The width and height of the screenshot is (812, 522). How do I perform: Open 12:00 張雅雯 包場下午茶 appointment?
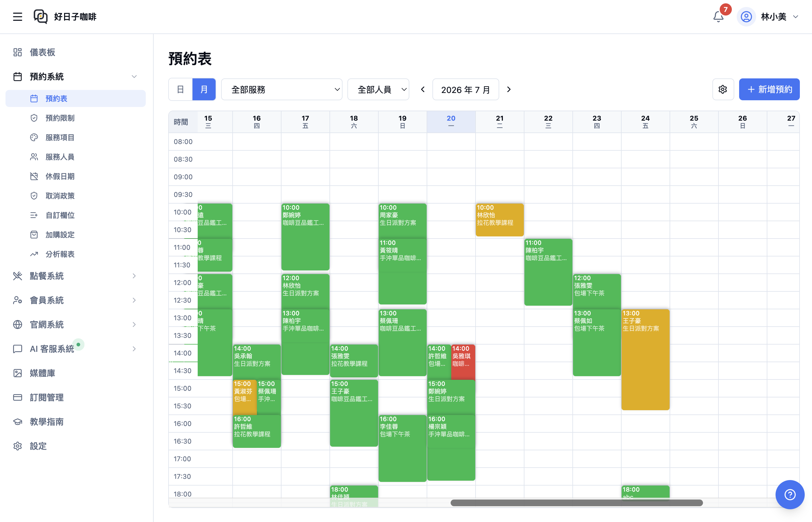(x=597, y=291)
